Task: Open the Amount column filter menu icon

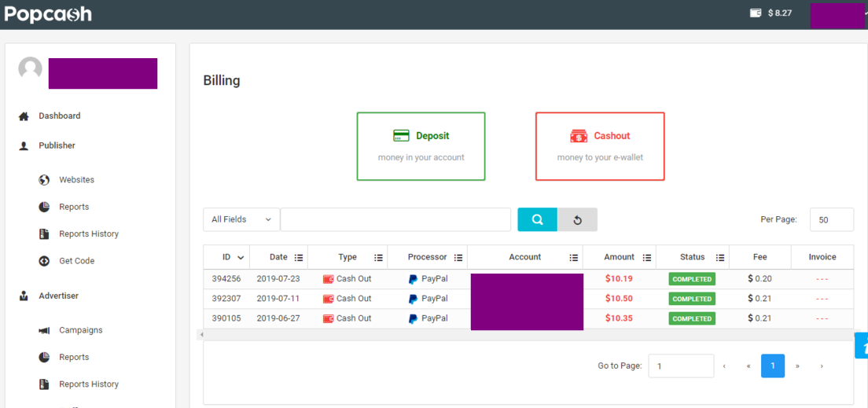Action: coord(647,257)
